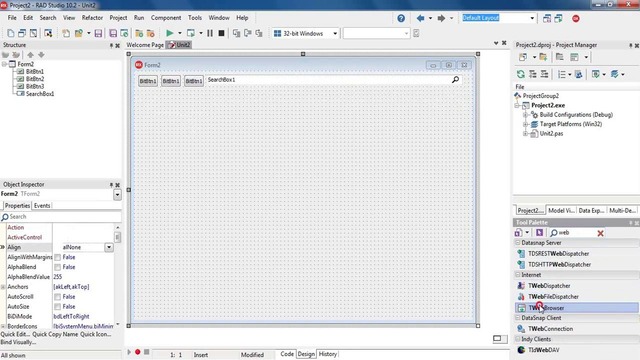Click the Step Over debug icon
This screenshot has width=640, height=360.
(248, 33)
